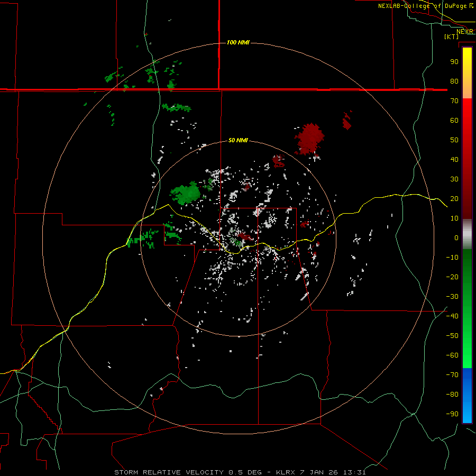The image size is (476, 476).
Task: Click the 10 value on the velocity scale
Action: click(x=454, y=218)
